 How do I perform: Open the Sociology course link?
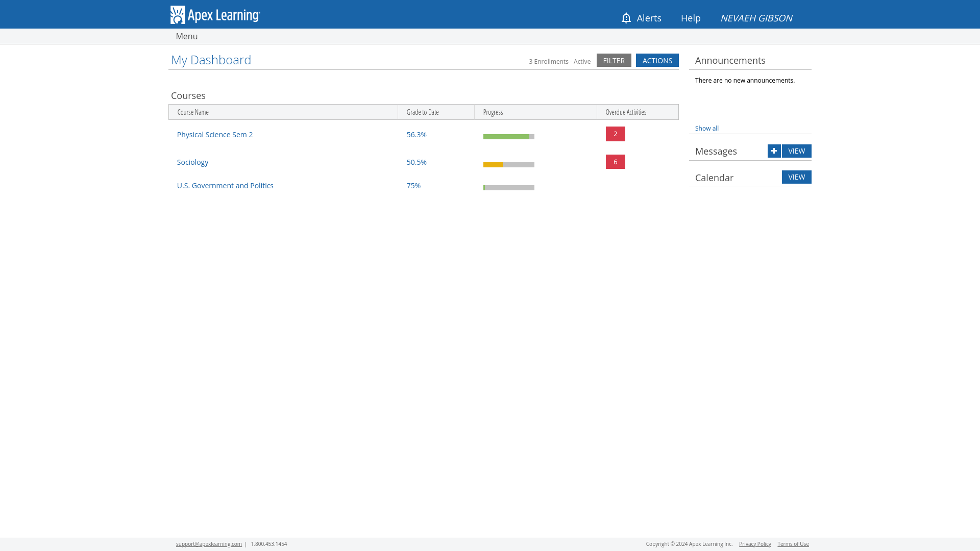pos(192,162)
